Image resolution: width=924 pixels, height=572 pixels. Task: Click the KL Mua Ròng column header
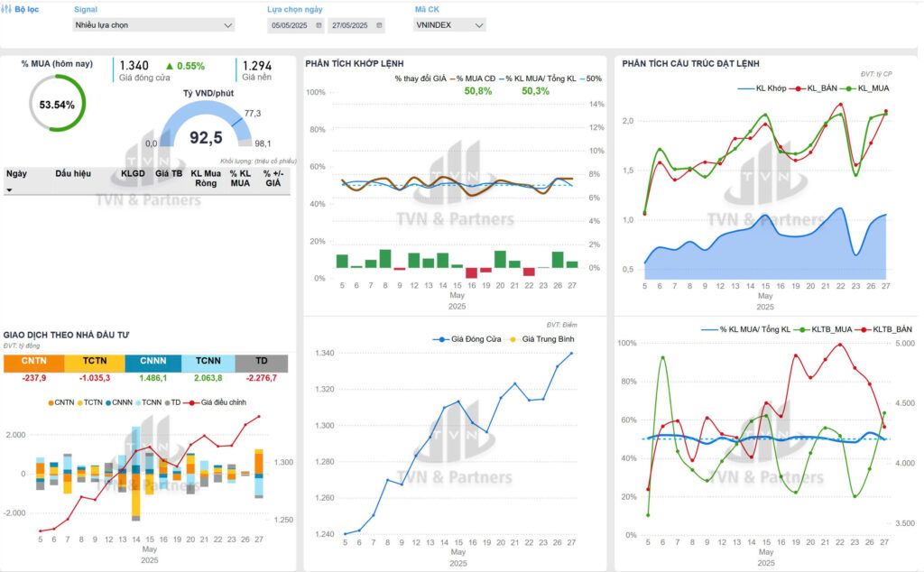point(206,178)
